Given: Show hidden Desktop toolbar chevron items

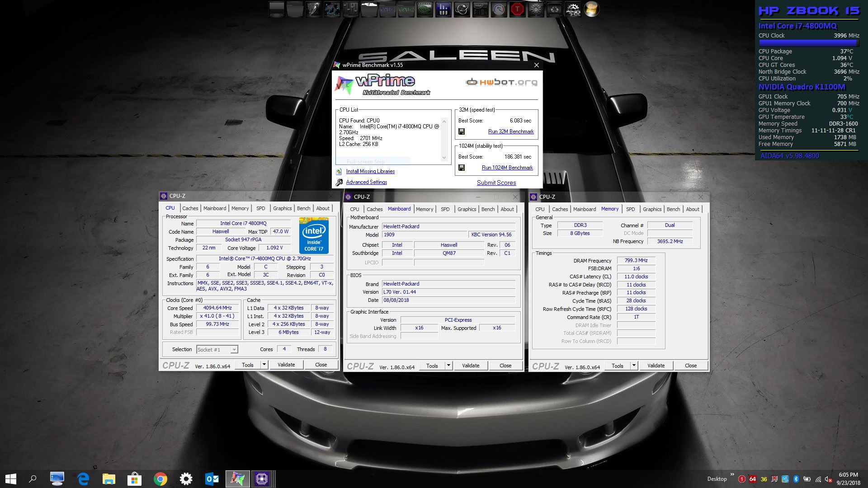Looking at the screenshot, I should pyautogui.click(x=732, y=475).
